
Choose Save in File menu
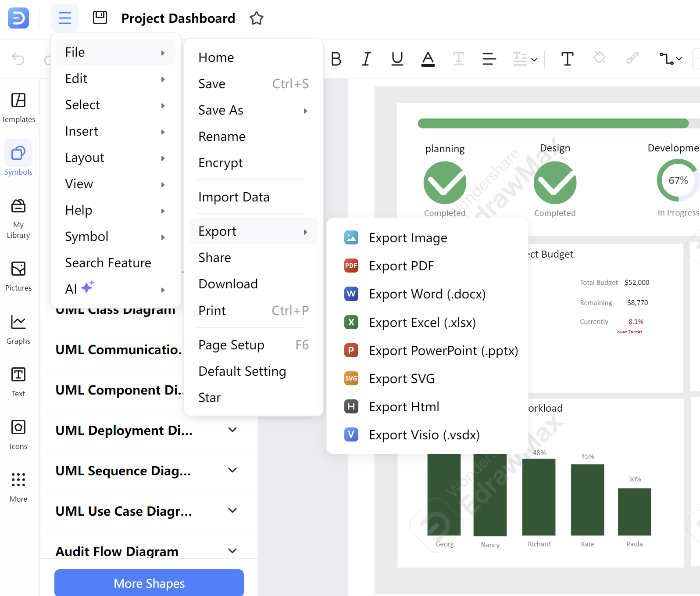coord(254,84)
